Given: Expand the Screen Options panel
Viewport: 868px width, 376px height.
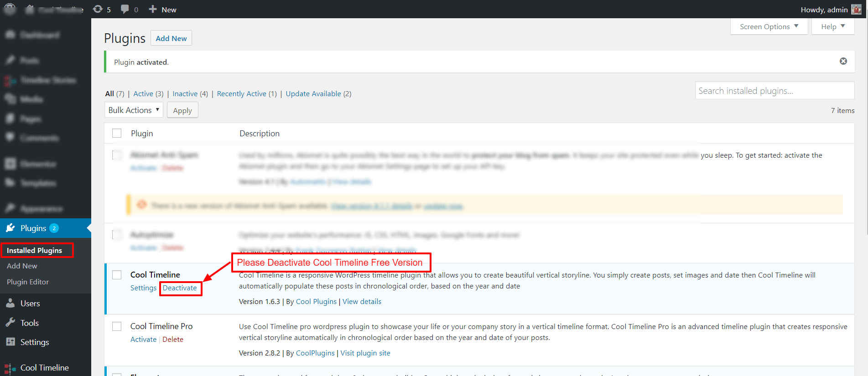Looking at the screenshot, I should pyautogui.click(x=769, y=26).
